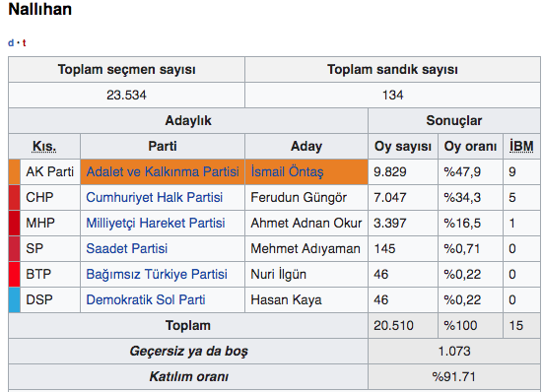Screen dimensions: 543x392
Task: Open the 't' template link
Action: 25,43
